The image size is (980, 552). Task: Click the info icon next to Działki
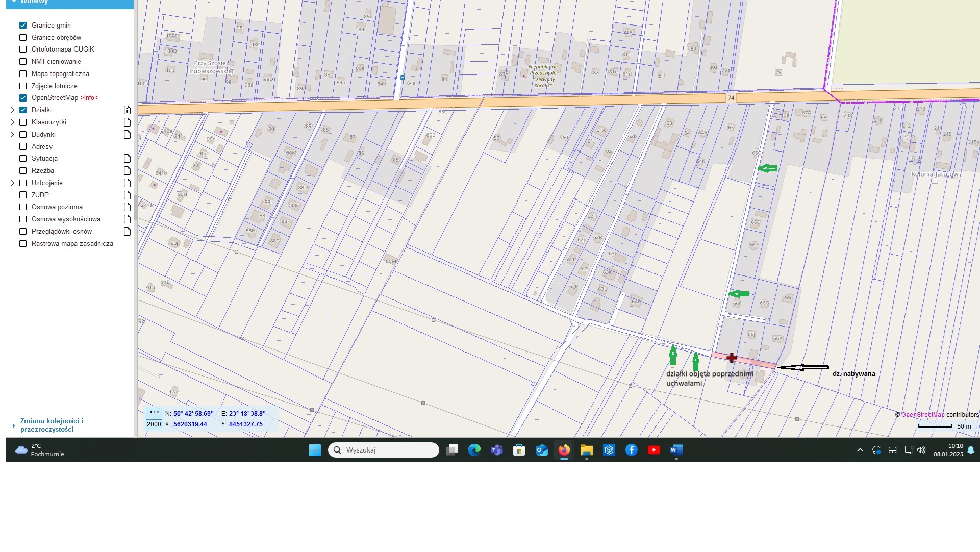point(127,110)
